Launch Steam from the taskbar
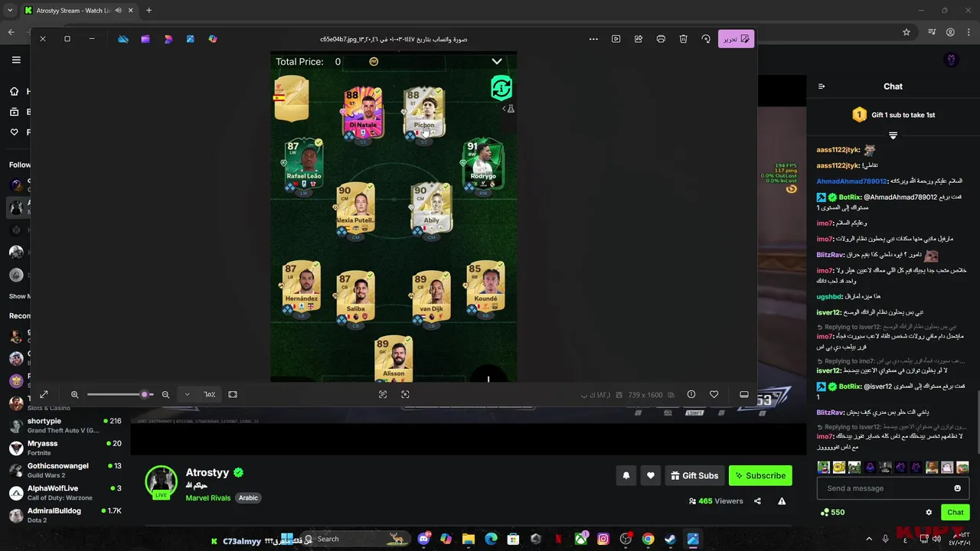 pos(671,539)
